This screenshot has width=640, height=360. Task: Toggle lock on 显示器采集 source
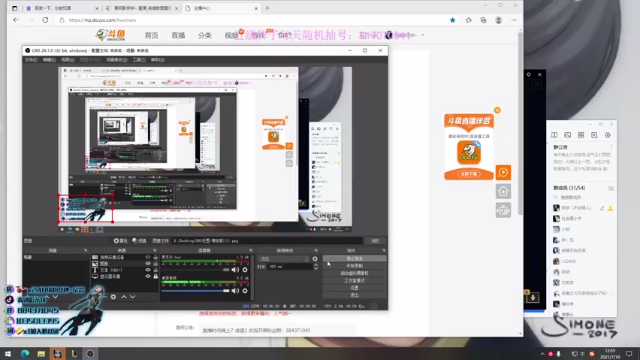pos(156,276)
